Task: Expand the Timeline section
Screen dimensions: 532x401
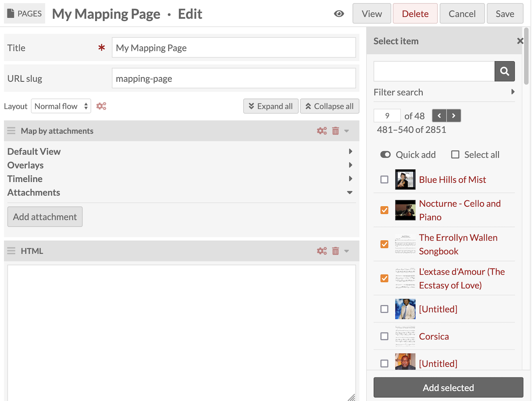Action: [x=180, y=179]
